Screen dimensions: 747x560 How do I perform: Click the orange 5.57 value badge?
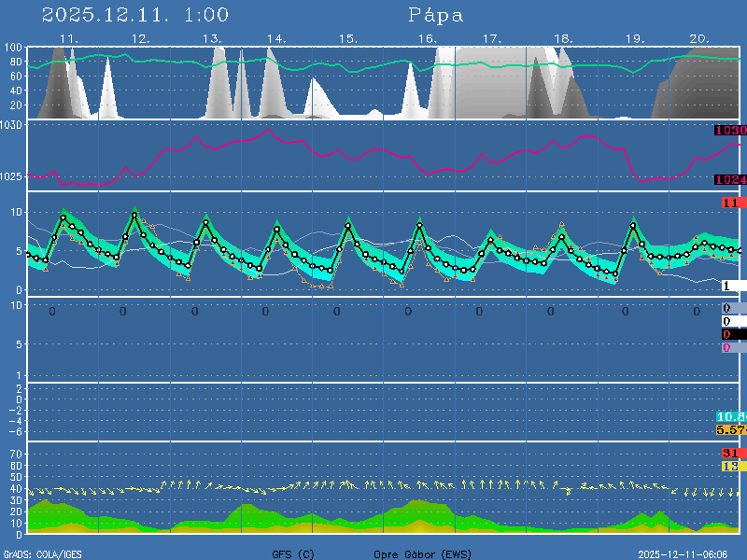point(729,429)
